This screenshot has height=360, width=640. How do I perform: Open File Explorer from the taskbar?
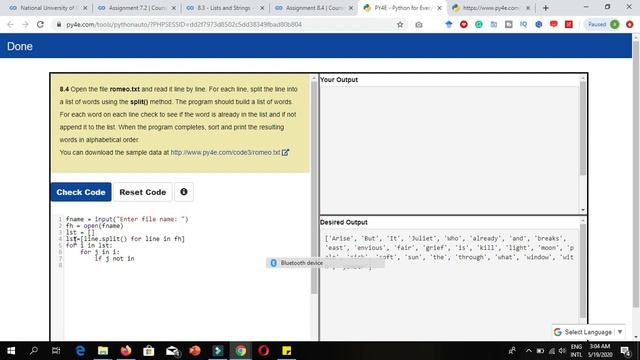103,351
